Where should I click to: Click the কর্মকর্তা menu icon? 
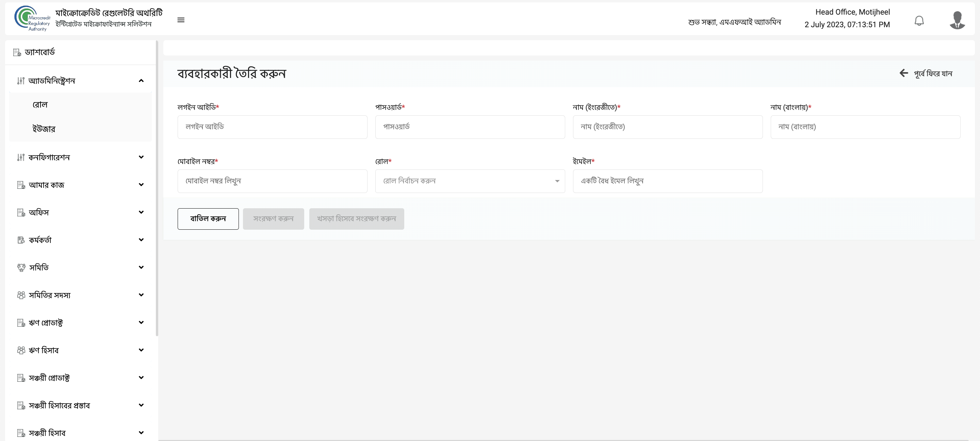coord(21,240)
